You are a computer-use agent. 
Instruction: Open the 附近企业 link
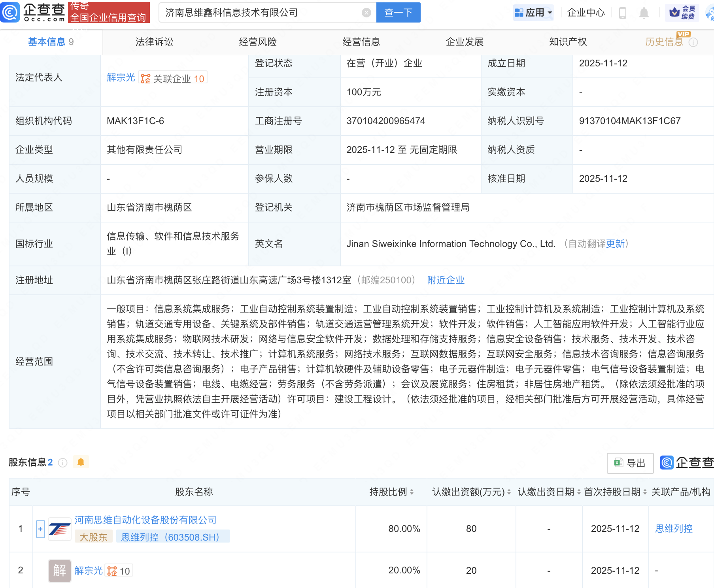point(446,280)
